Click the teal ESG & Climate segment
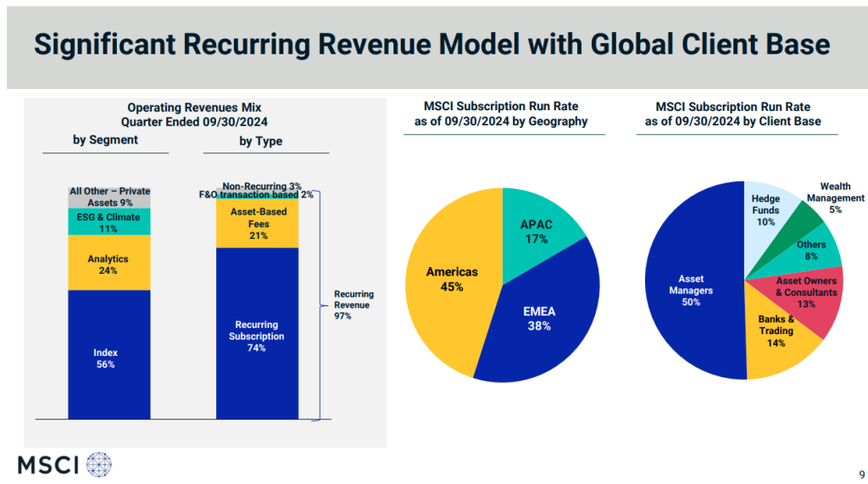This screenshot has width=868, height=484. (x=109, y=222)
